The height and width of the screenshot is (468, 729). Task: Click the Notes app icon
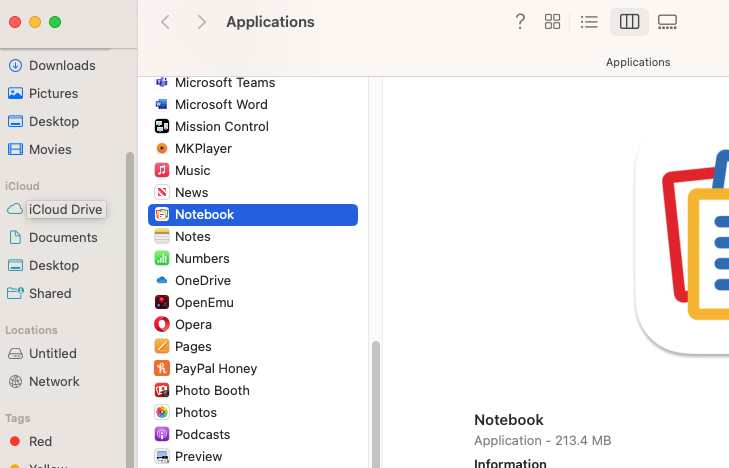tap(162, 236)
